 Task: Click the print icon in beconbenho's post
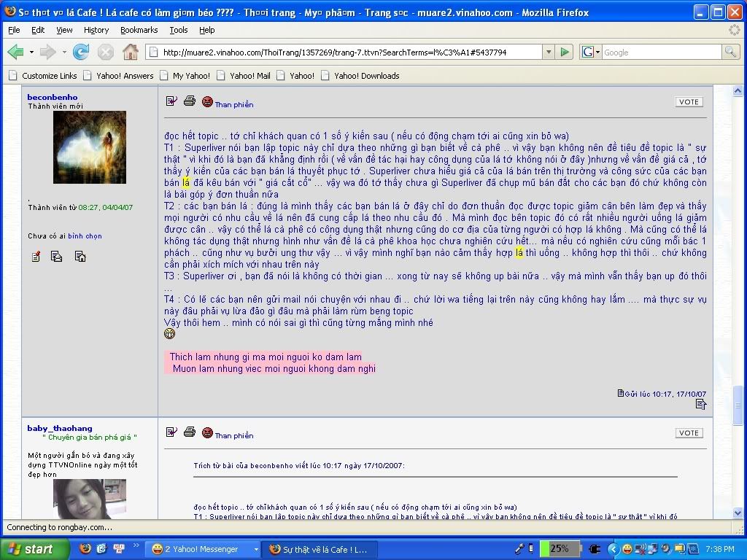[x=190, y=101]
